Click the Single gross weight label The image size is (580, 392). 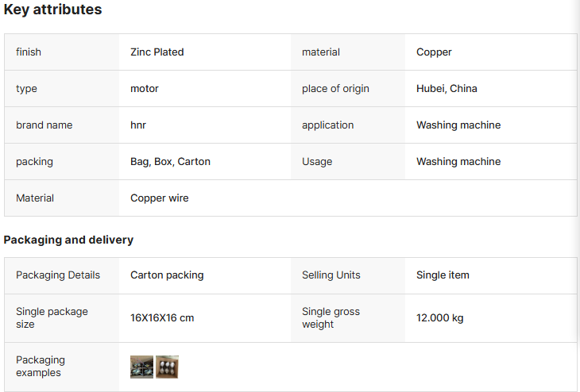331,318
